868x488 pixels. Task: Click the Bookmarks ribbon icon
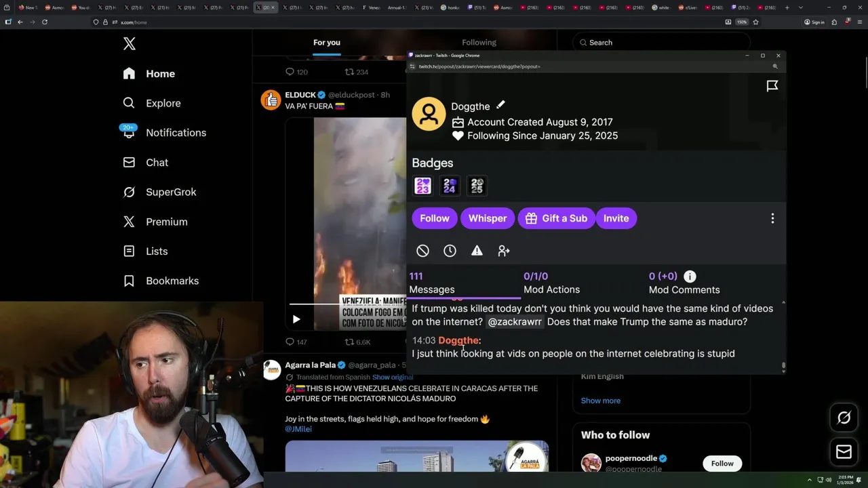(x=129, y=281)
